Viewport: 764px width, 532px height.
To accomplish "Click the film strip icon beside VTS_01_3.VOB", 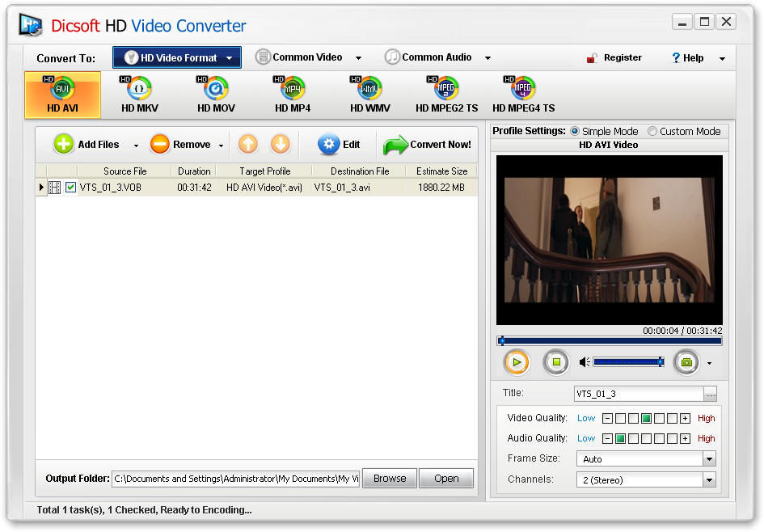I will pos(55,187).
